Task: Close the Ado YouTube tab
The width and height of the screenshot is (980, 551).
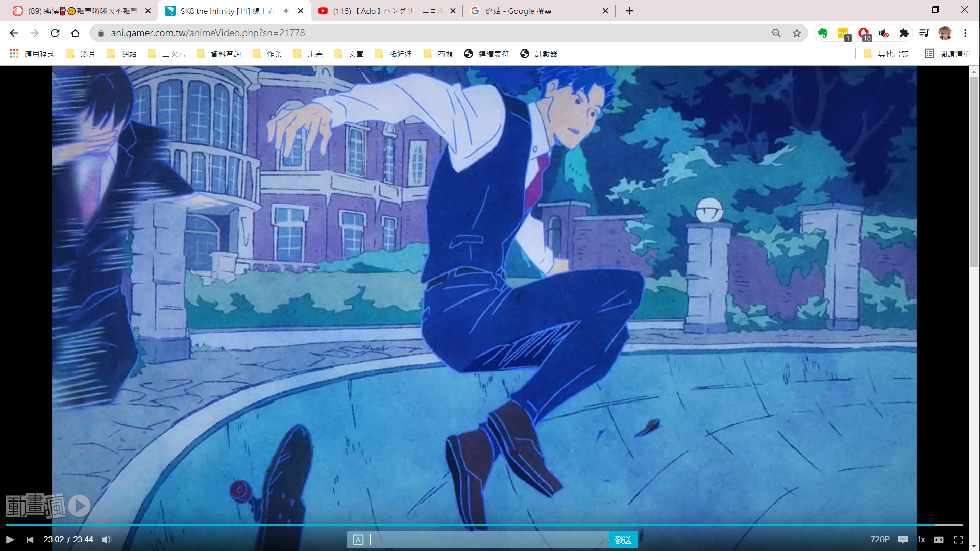Action: click(453, 11)
